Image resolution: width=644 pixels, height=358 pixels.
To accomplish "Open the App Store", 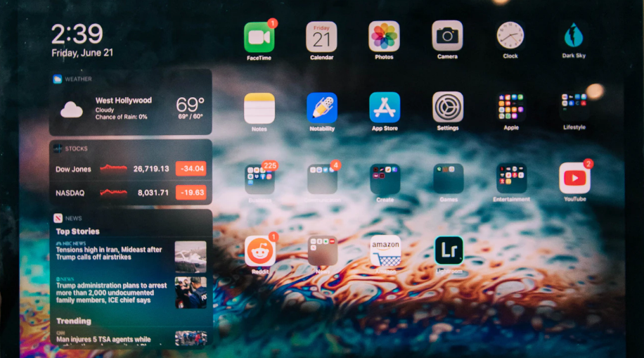I will [x=385, y=108].
